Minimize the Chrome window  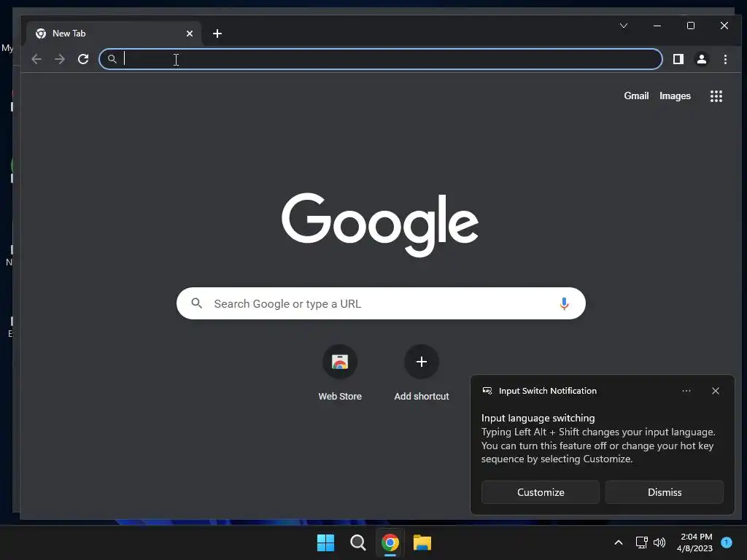657,26
